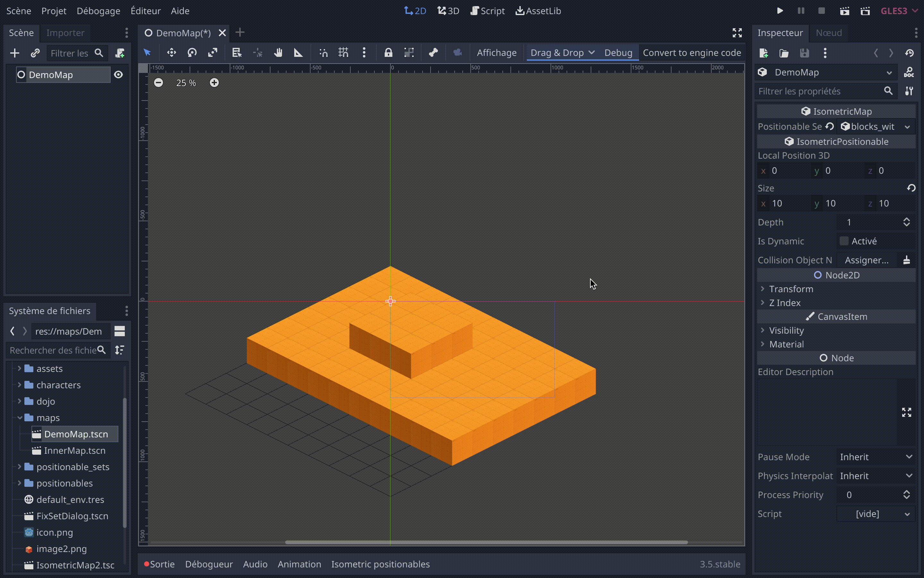Open the GLES3 renderer dropdown
The height and width of the screenshot is (578, 924).
[x=899, y=11]
